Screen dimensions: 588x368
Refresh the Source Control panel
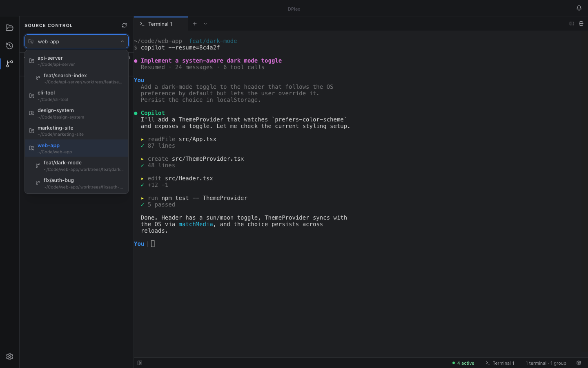pos(124,25)
